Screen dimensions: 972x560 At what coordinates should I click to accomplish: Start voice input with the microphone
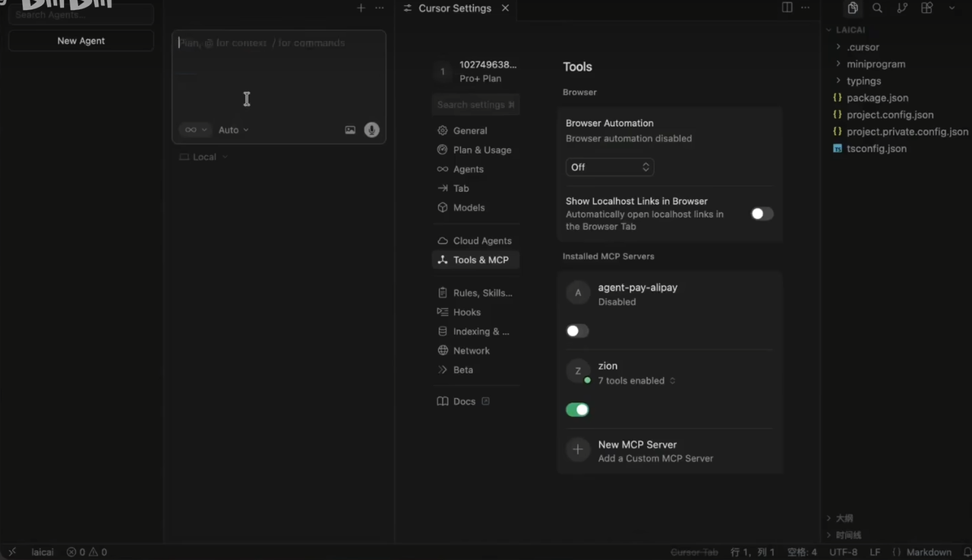coord(371,130)
